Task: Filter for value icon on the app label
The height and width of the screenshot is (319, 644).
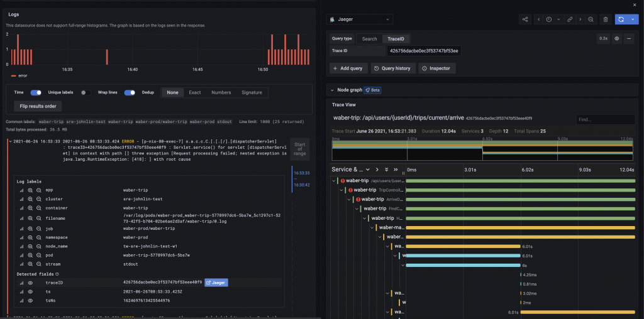Action: pos(30,190)
